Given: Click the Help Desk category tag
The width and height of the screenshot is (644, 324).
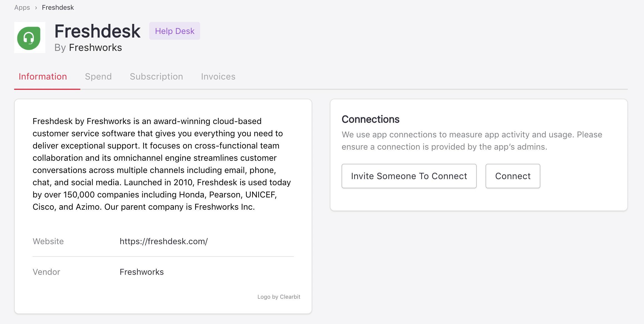Looking at the screenshot, I should pos(175,31).
